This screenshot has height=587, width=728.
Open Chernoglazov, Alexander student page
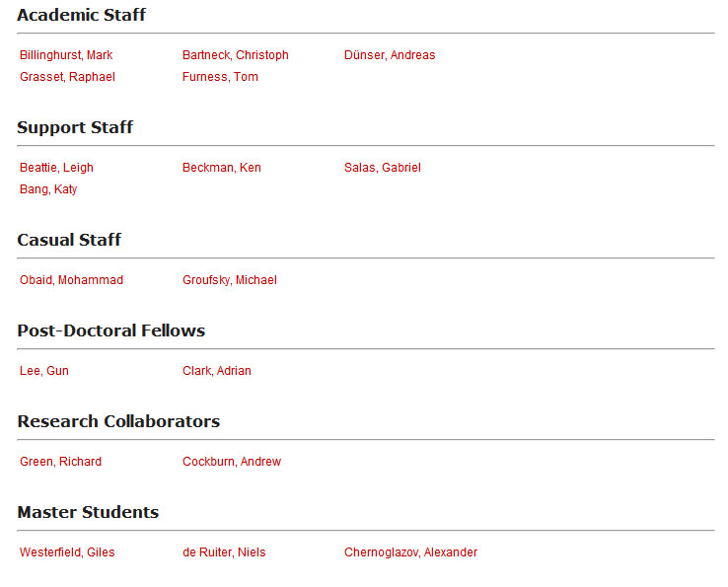[410, 552]
